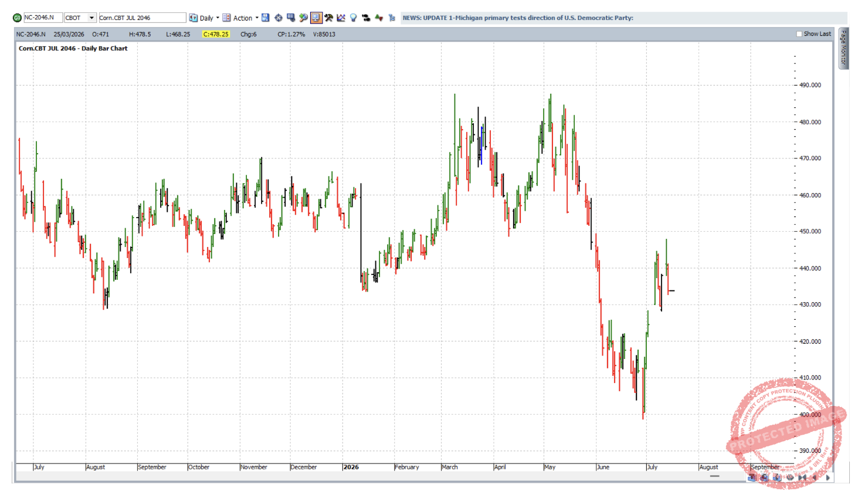
Task: Click the Corn.CBT JUL 2046 - Daily Bar Chart title
Action: coord(73,49)
